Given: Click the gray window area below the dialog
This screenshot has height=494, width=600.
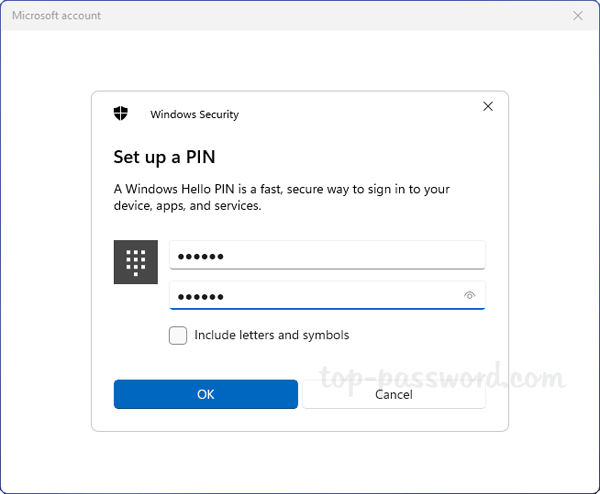Looking at the screenshot, I should click(x=300, y=460).
